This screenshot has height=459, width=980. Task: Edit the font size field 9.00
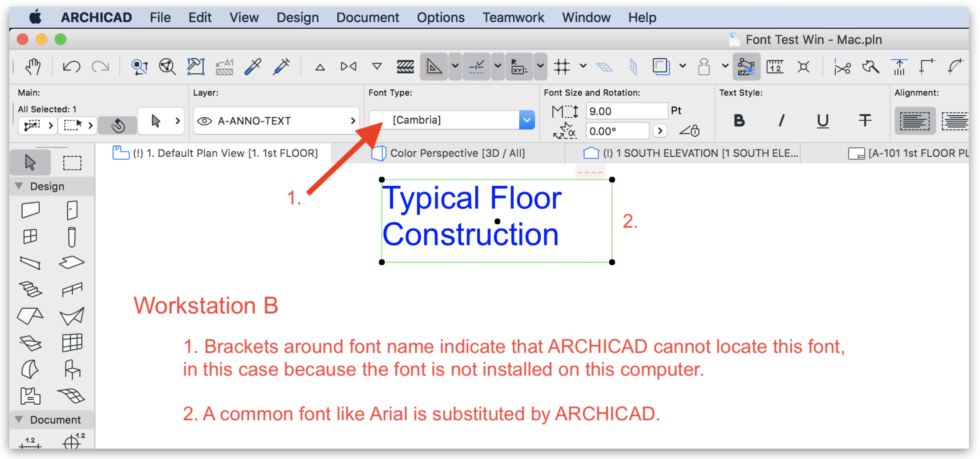(x=627, y=111)
